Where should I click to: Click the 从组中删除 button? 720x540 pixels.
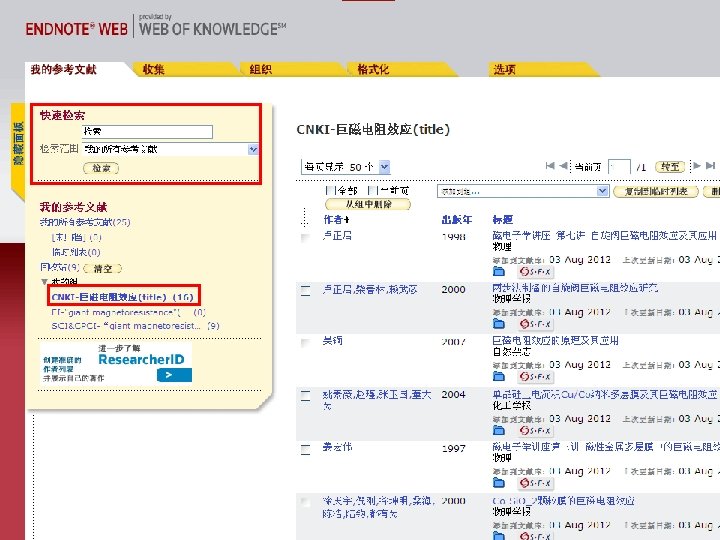368,204
